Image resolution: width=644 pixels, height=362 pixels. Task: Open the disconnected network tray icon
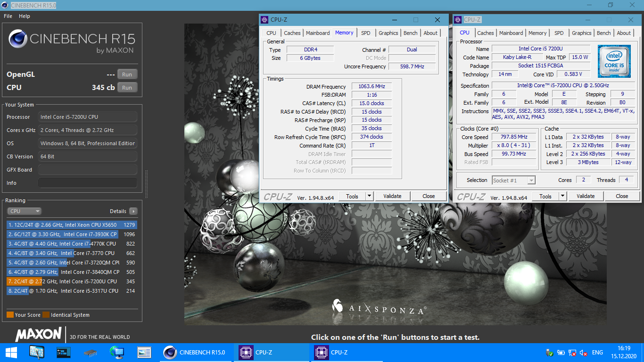572,353
